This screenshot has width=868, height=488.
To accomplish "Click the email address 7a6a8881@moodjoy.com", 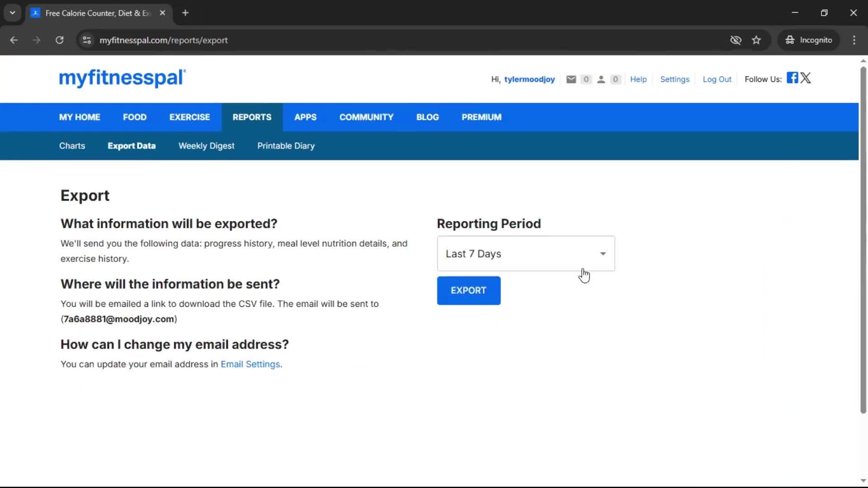I will tap(119, 319).
